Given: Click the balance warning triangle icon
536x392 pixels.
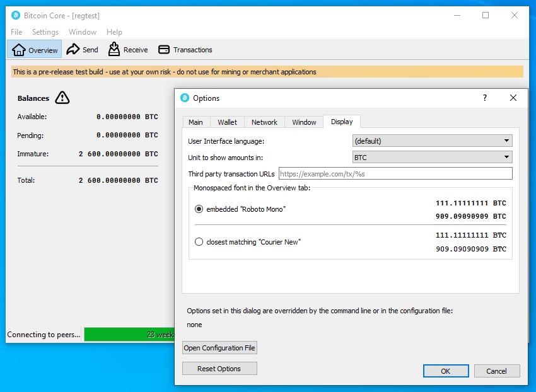Looking at the screenshot, I should pos(62,98).
